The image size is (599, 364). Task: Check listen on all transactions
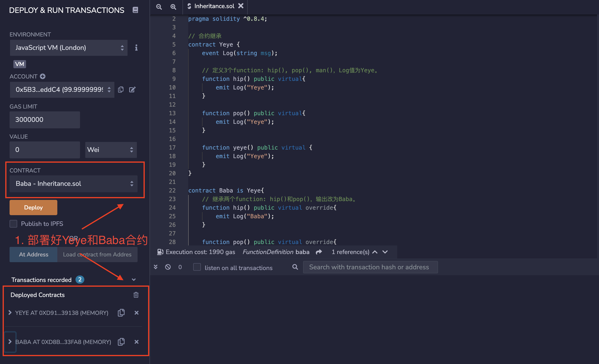[x=197, y=267]
